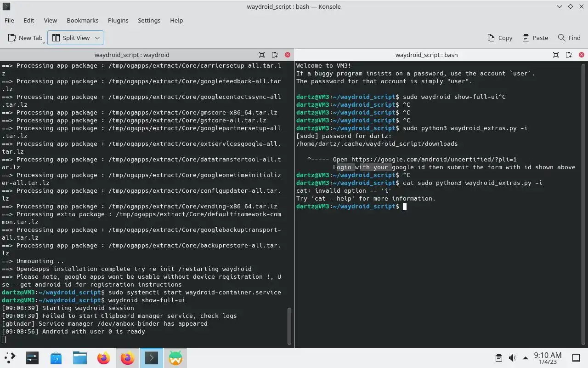This screenshot has width=588, height=368.
Task: Open the KDE application launcher
Action: 10,357
